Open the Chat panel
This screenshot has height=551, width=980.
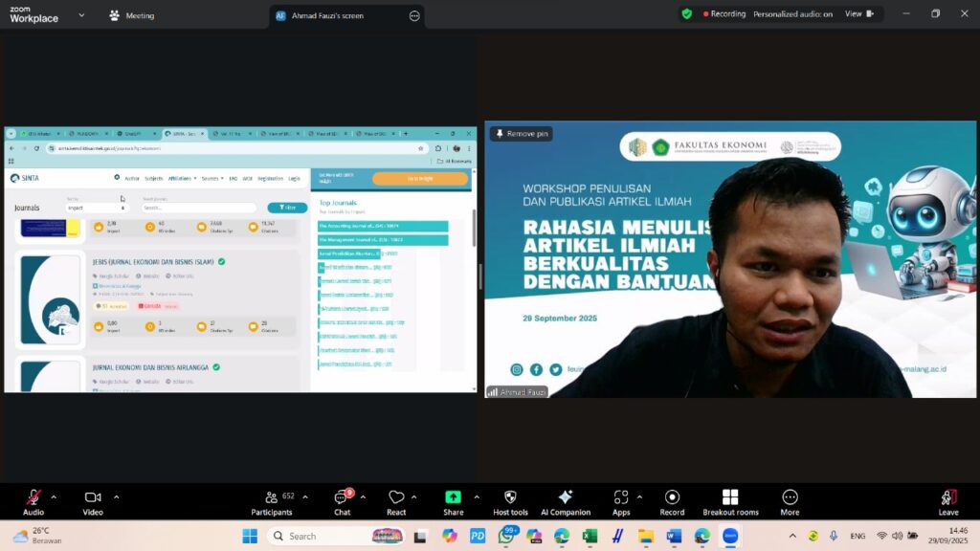[x=342, y=497]
